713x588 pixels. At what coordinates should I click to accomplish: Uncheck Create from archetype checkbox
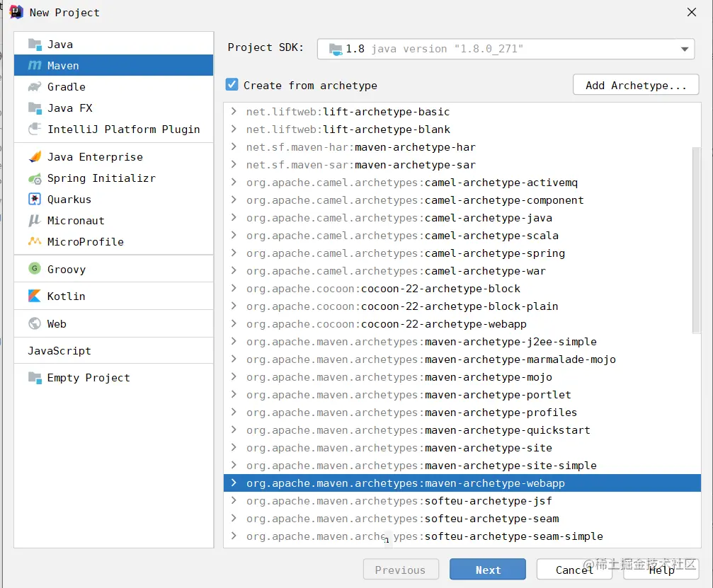[232, 84]
